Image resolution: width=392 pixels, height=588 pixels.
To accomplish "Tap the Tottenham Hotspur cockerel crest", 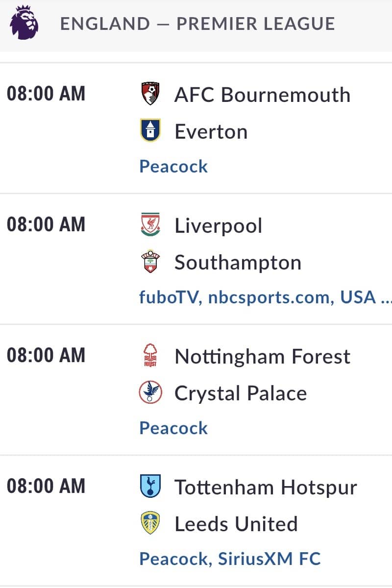I will [x=150, y=487].
